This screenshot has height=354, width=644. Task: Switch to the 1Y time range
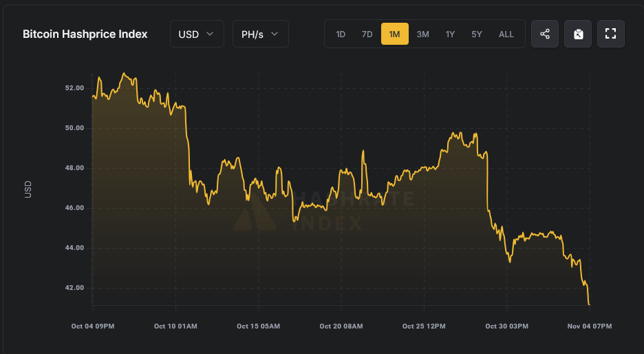[450, 34]
